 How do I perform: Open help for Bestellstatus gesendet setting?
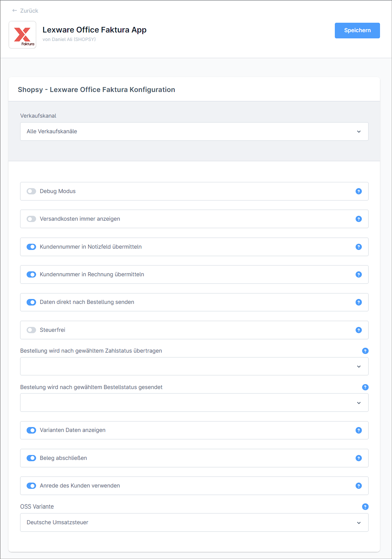click(x=365, y=387)
